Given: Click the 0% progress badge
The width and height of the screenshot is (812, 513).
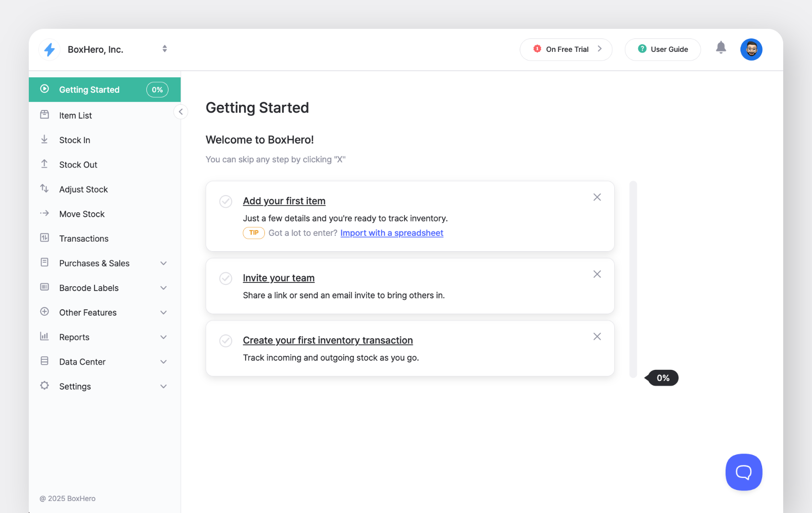Looking at the screenshot, I should pyautogui.click(x=157, y=89).
